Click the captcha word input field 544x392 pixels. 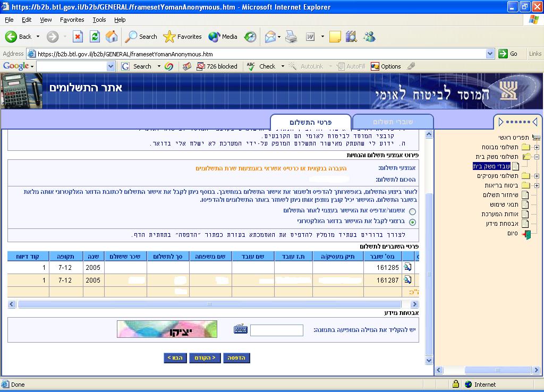[276, 330]
